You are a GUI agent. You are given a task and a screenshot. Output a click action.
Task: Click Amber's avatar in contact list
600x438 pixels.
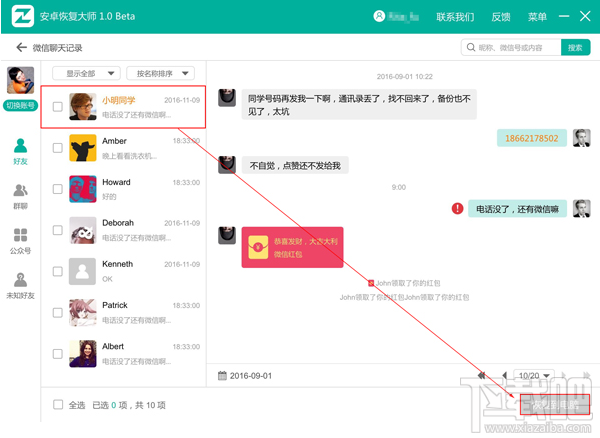pyautogui.click(x=82, y=148)
